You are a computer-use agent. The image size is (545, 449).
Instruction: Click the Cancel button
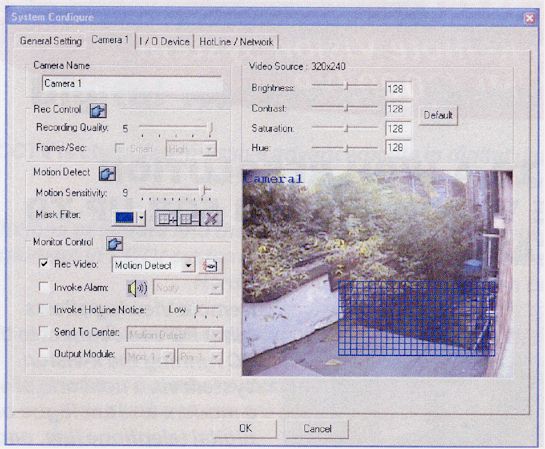point(317,429)
